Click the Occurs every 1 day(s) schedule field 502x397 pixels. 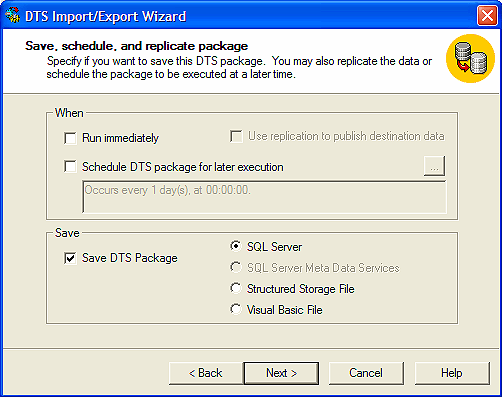(x=264, y=197)
